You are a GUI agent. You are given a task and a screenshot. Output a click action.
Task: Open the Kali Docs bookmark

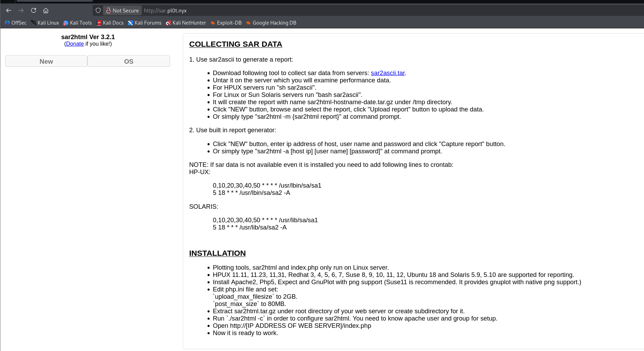tap(110, 23)
